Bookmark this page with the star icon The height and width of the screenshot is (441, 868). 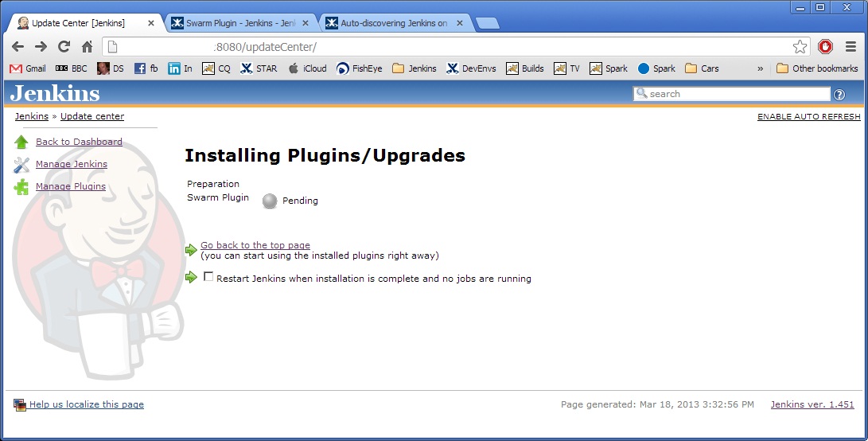[x=800, y=47]
